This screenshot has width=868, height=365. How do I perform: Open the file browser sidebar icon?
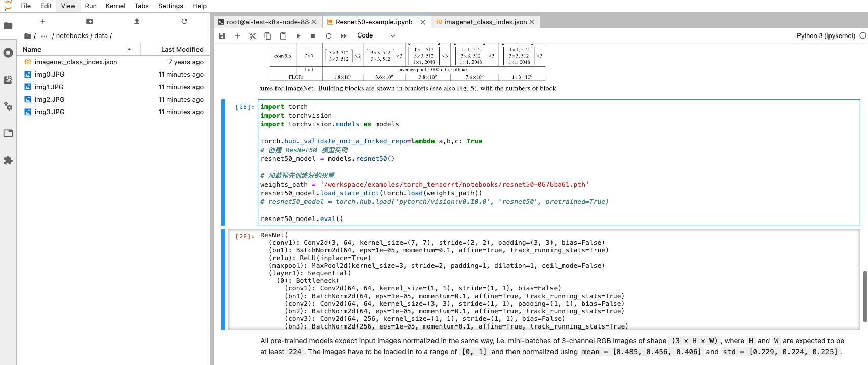point(8,26)
